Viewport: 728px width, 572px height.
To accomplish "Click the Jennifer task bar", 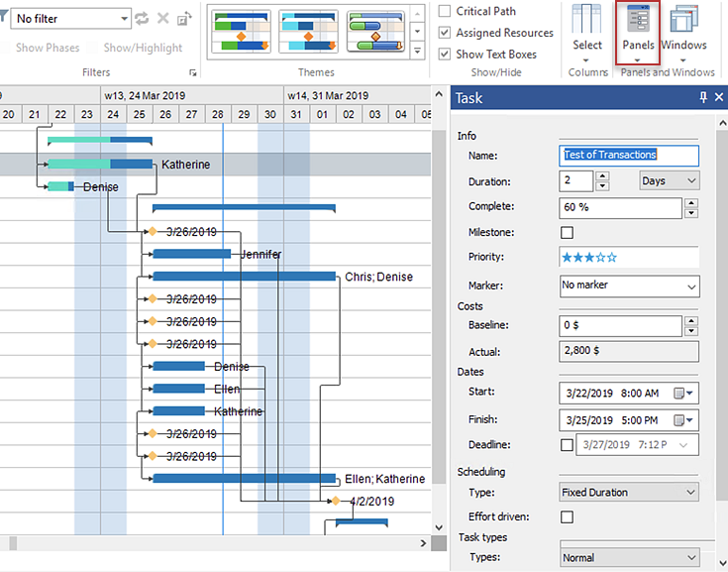I will (x=192, y=254).
